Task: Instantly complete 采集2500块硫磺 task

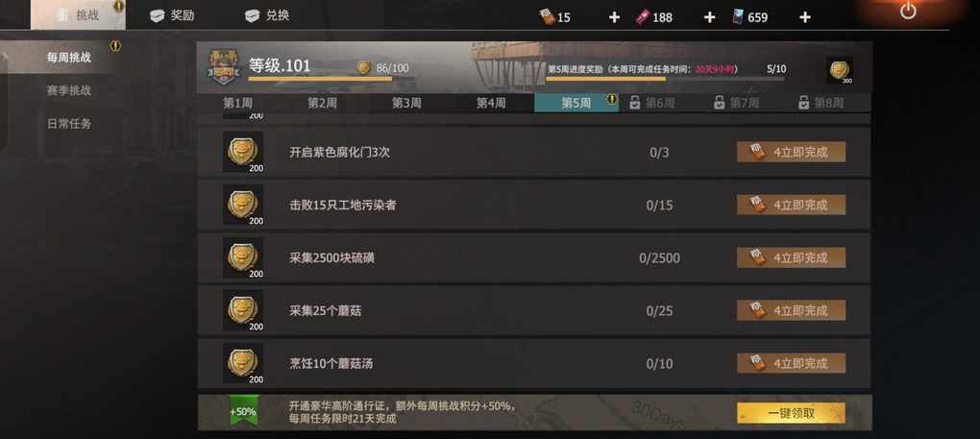Action: 792,257
